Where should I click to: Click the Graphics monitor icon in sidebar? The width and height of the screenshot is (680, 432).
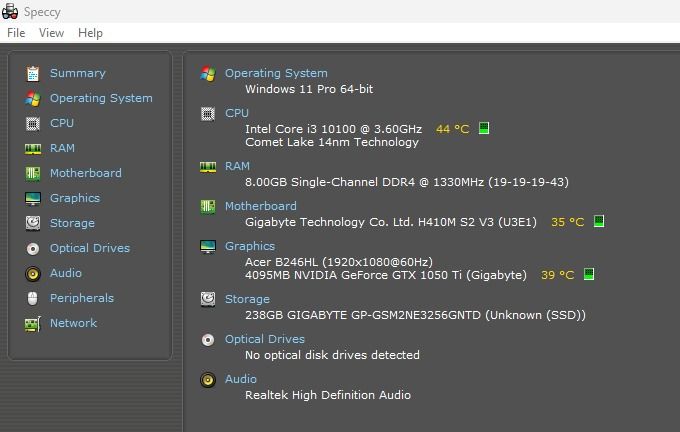33,199
